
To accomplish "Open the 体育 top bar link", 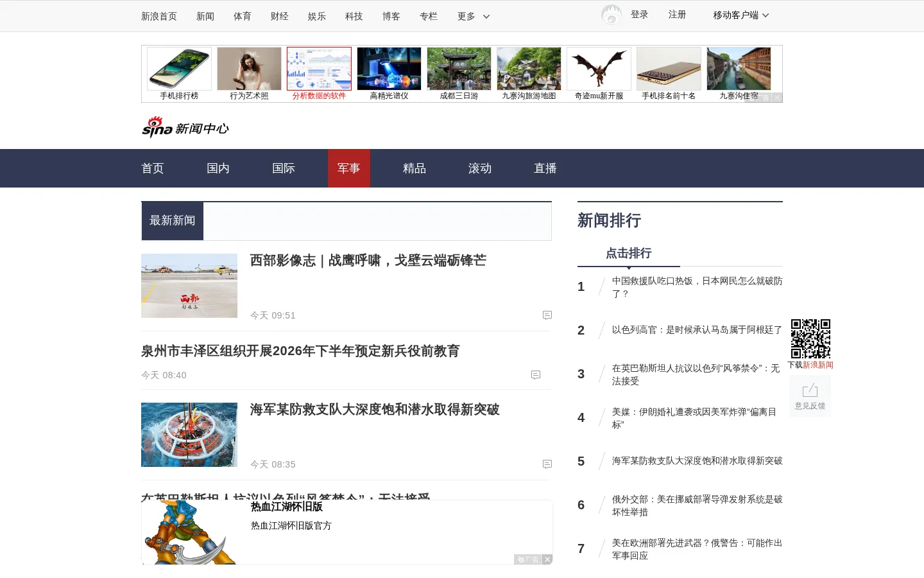I will [x=243, y=16].
